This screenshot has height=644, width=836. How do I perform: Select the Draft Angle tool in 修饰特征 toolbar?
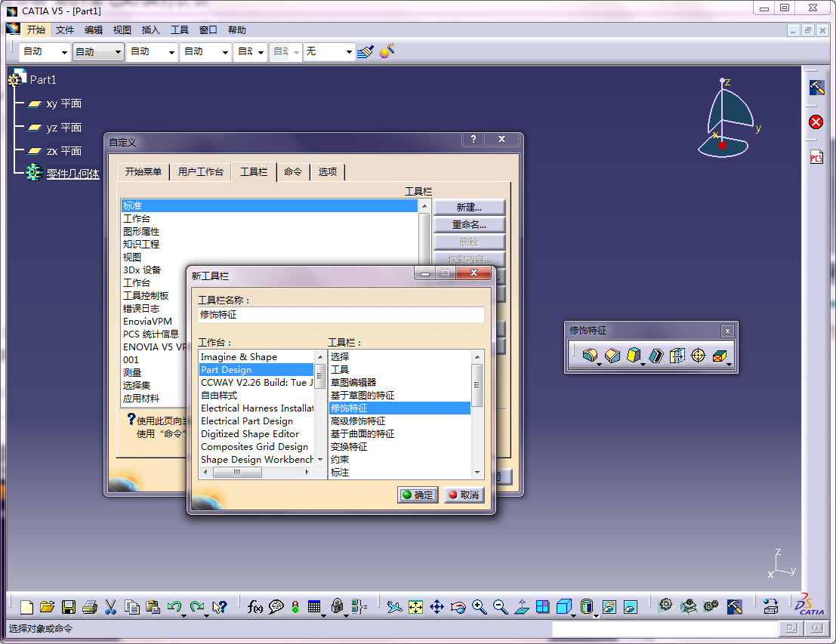click(634, 355)
